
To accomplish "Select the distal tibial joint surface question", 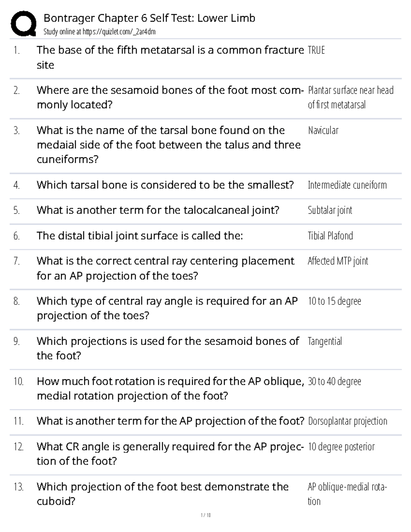I will coord(140,236).
